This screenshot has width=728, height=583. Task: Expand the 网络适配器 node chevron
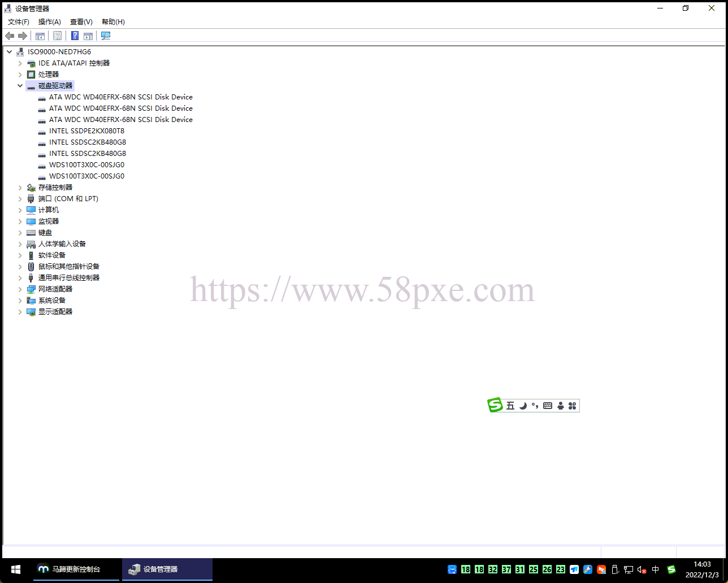20,289
